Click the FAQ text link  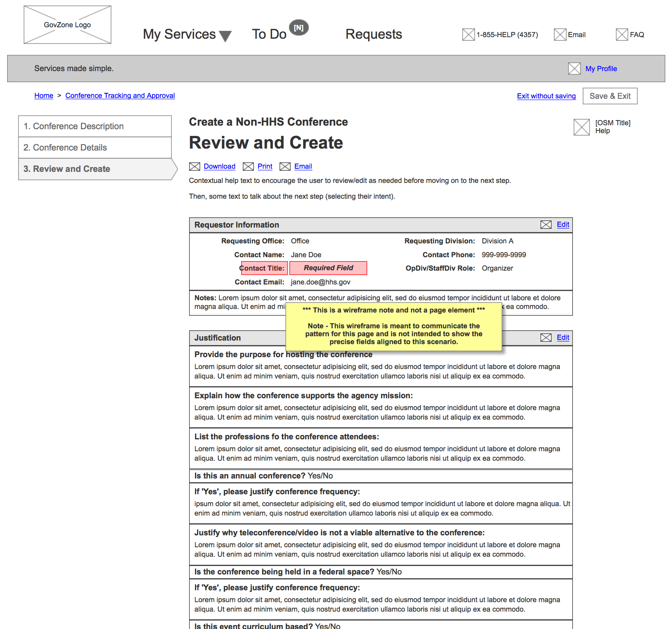pyautogui.click(x=637, y=35)
